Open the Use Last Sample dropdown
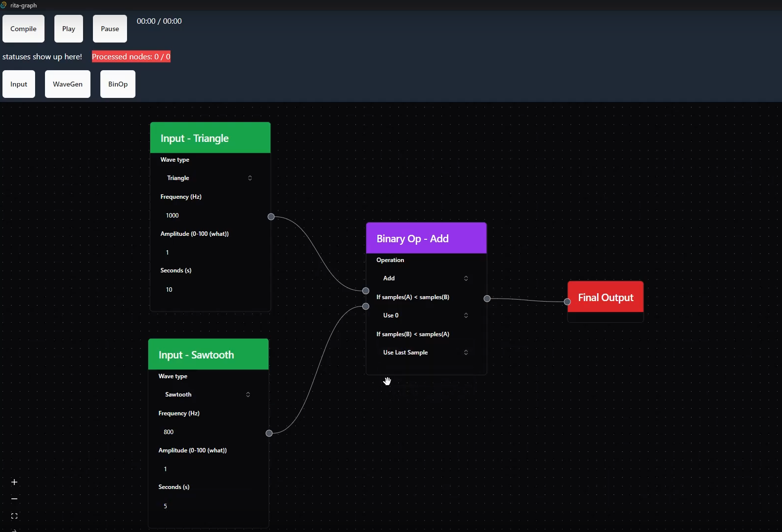 [x=426, y=353]
